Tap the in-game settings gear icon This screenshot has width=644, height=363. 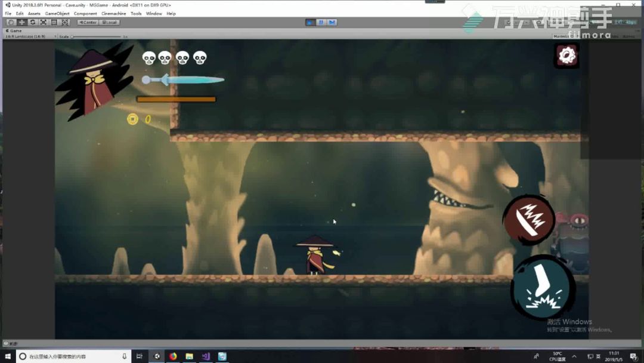point(566,56)
